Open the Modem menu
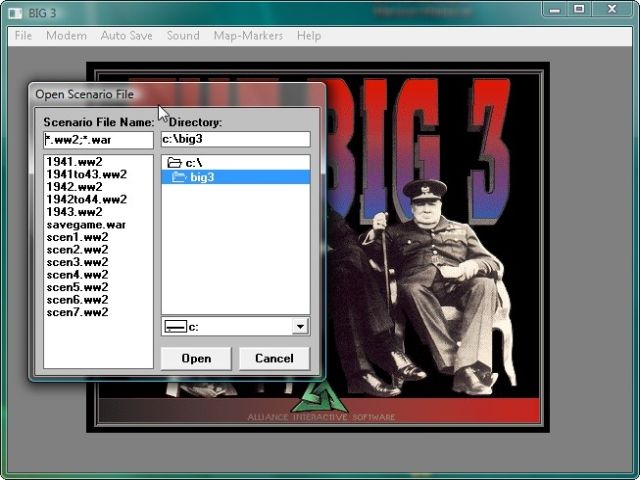640x480 pixels. (66, 35)
